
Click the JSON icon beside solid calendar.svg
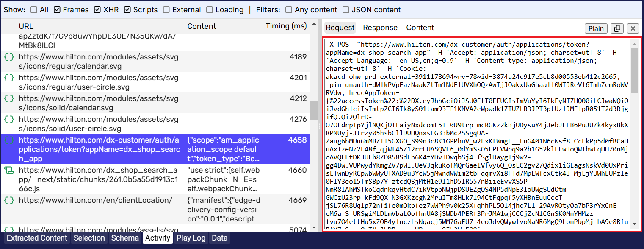9,98
